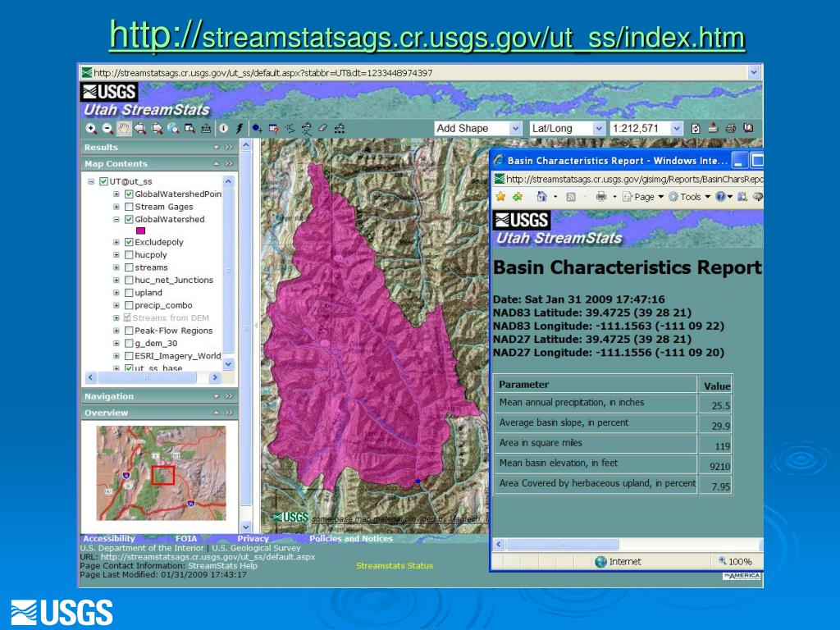Open the Help question-mark menu in report window
840x630 pixels.
724,197
